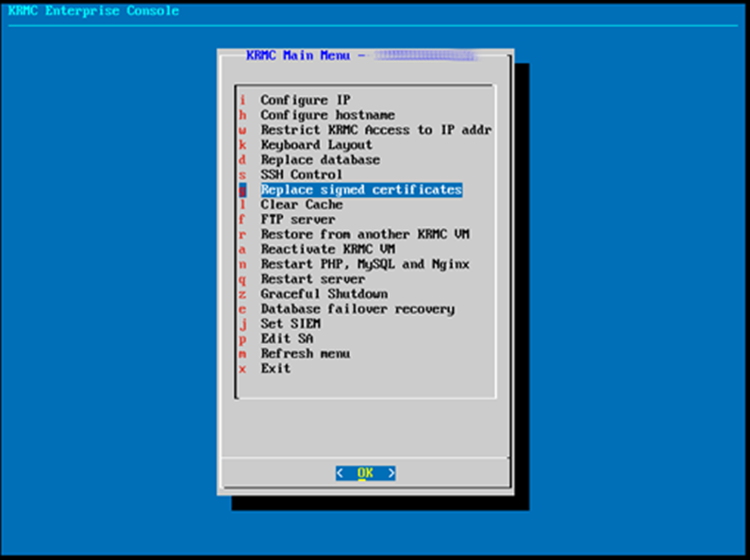The width and height of the screenshot is (750, 560).
Task: Select Reactivate KRMC VM
Action: (327, 249)
